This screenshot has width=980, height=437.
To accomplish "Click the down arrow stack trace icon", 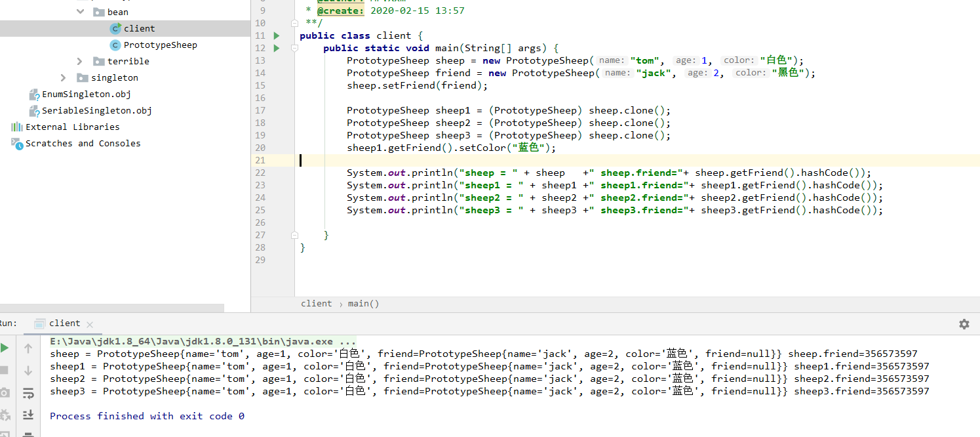I will (x=28, y=371).
